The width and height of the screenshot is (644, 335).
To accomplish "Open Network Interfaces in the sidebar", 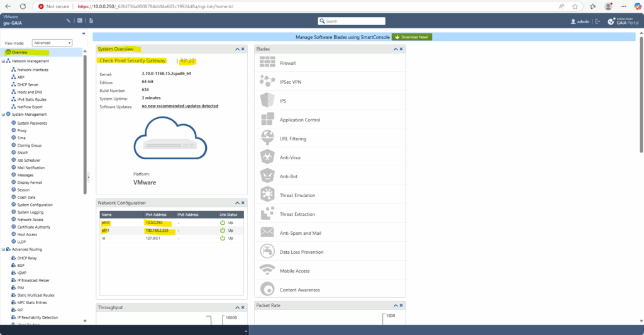I will click(x=33, y=70).
